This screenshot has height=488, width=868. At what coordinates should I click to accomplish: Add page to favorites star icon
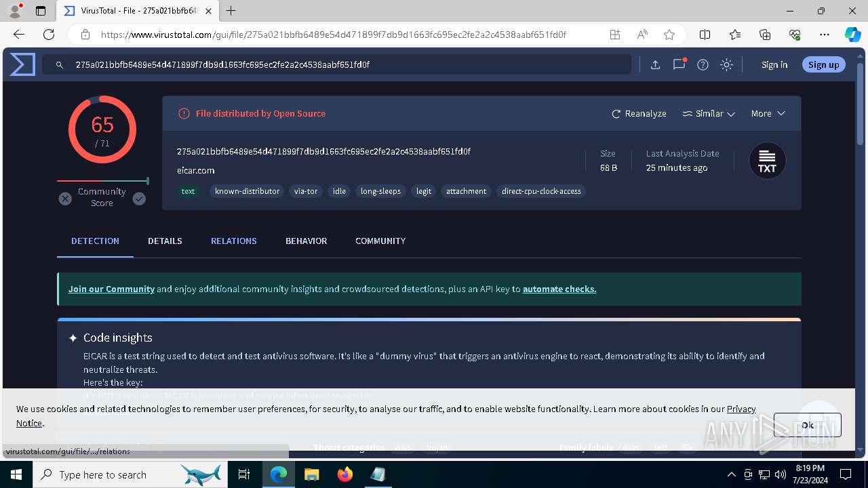pyautogui.click(x=669, y=35)
